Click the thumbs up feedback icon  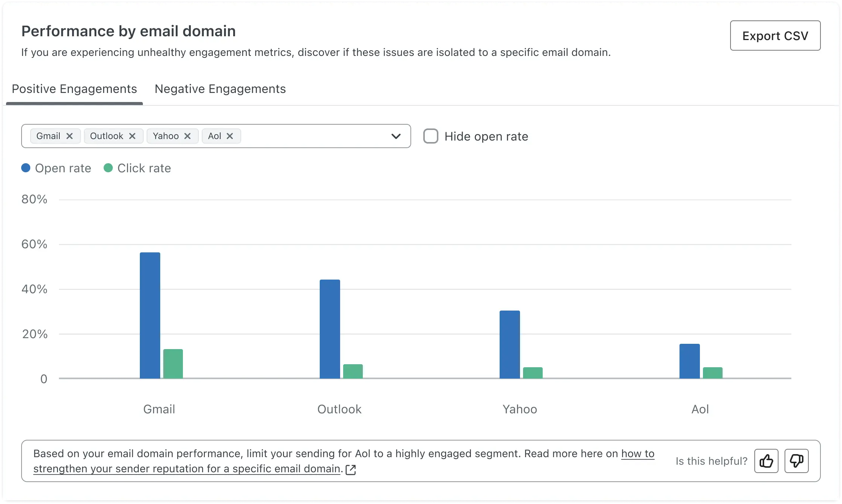766,461
